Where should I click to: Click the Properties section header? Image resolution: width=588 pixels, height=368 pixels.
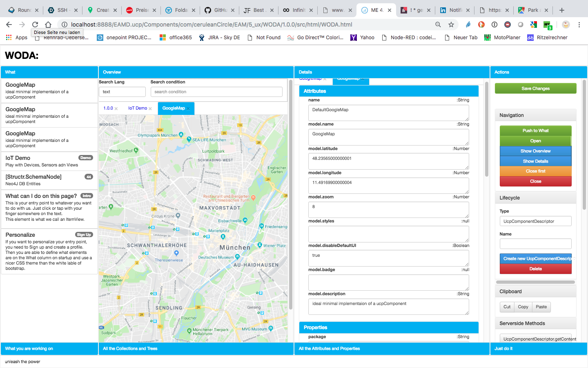pos(388,328)
